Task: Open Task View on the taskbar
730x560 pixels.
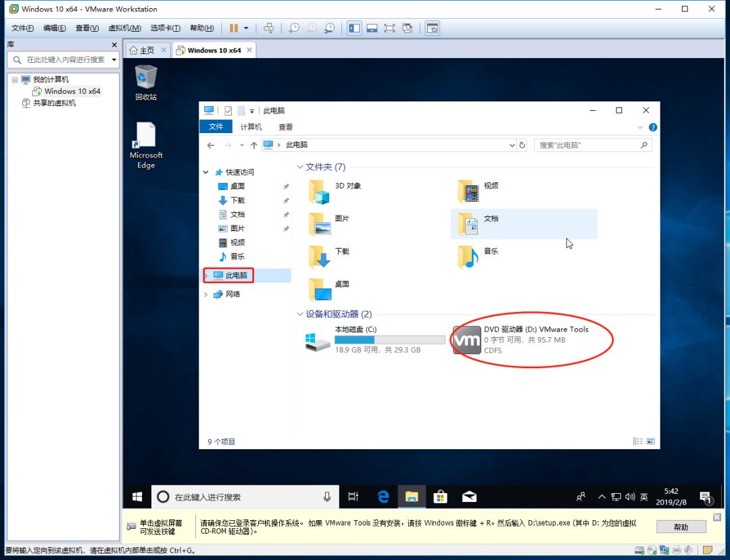Action: pos(354,497)
